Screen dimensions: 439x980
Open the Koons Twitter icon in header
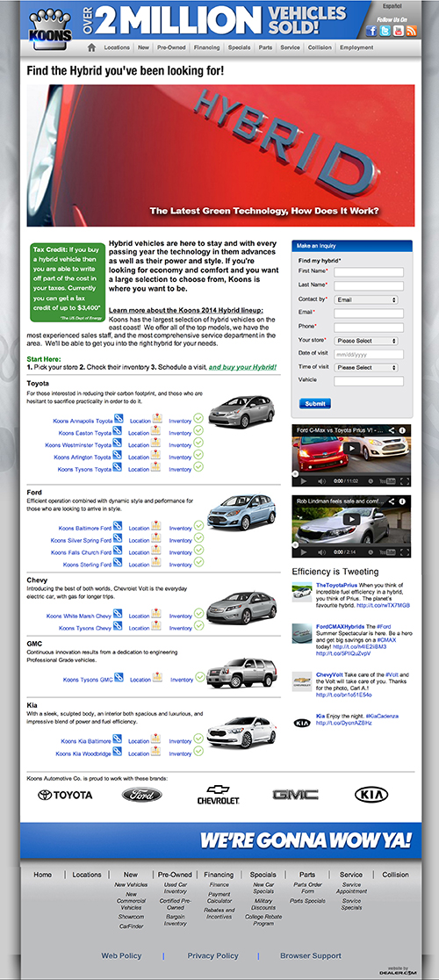coord(385,32)
